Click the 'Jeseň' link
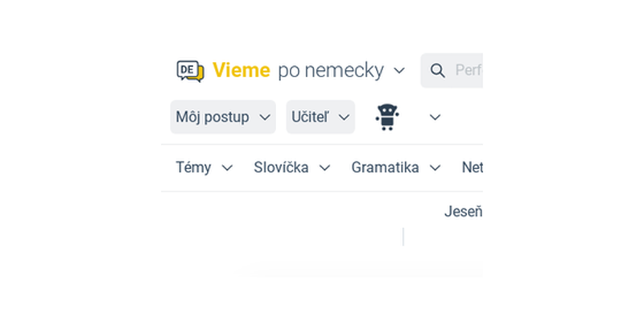This screenshot has height=322, width=644. 464,212
